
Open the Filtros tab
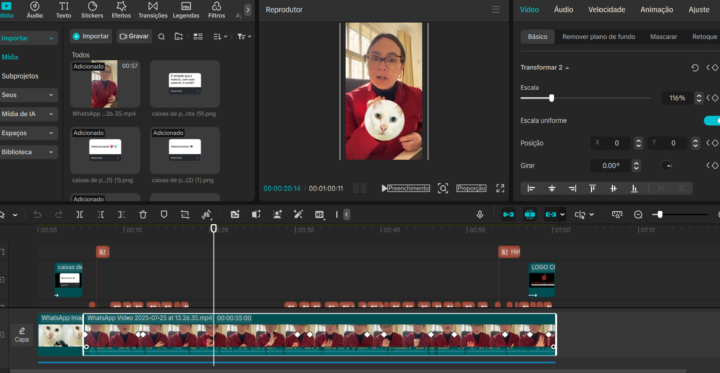[x=217, y=10]
